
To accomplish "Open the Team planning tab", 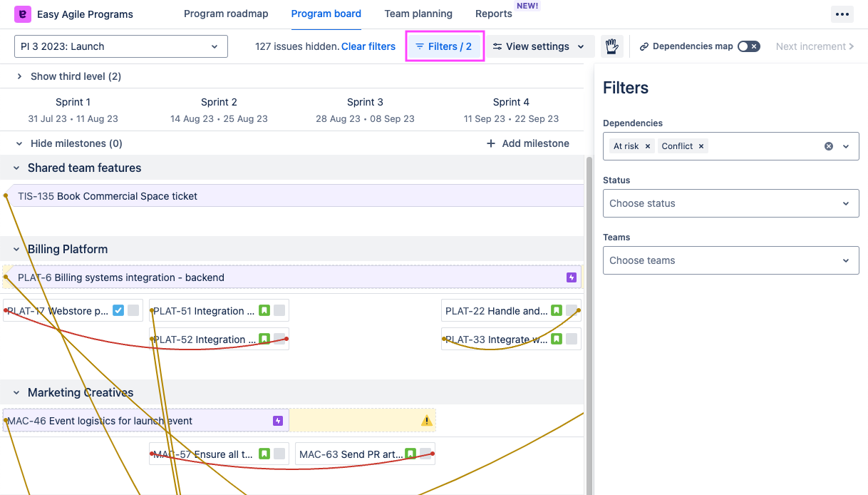I will click(x=418, y=14).
